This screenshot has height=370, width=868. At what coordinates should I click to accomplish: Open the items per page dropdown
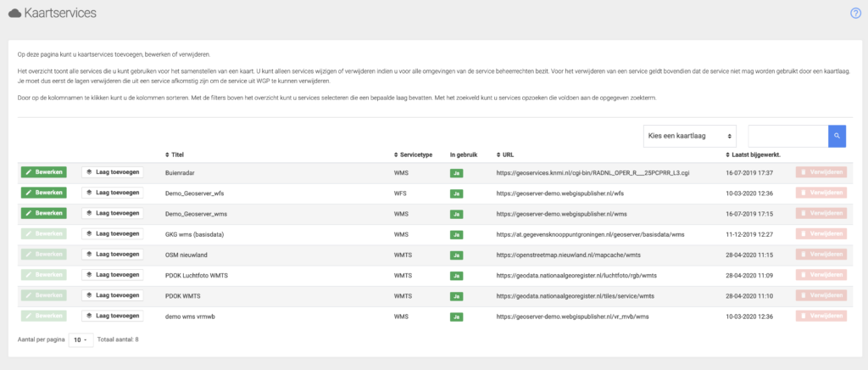80,339
